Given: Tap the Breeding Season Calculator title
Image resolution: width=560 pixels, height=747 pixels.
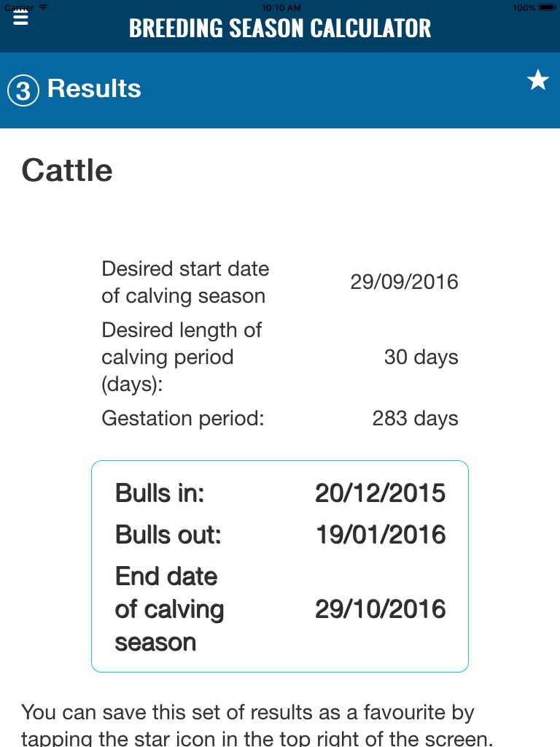Looking at the screenshot, I should pyautogui.click(x=280, y=28).
